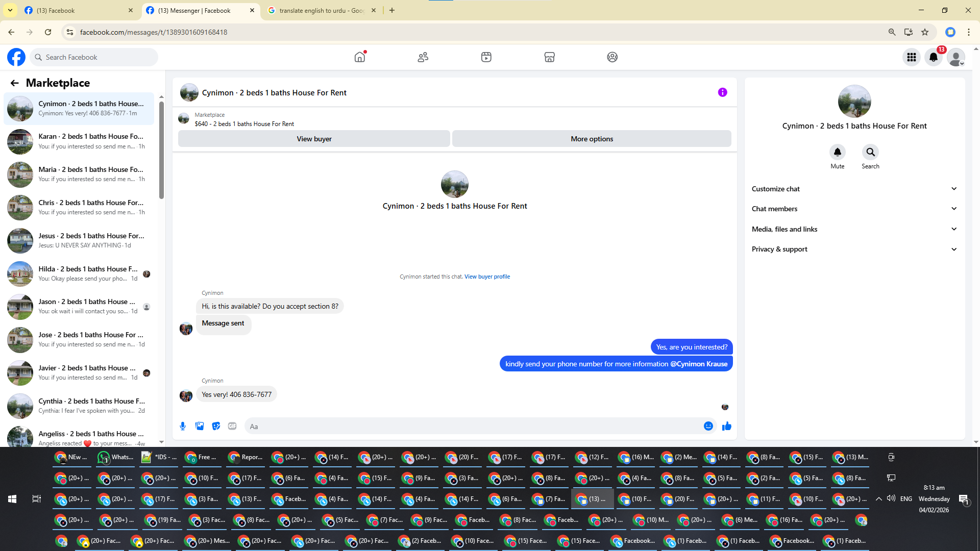The width and height of the screenshot is (980, 551).
Task: Open the emoji picker in message box
Action: pyautogui.click(x=708, y=426)
